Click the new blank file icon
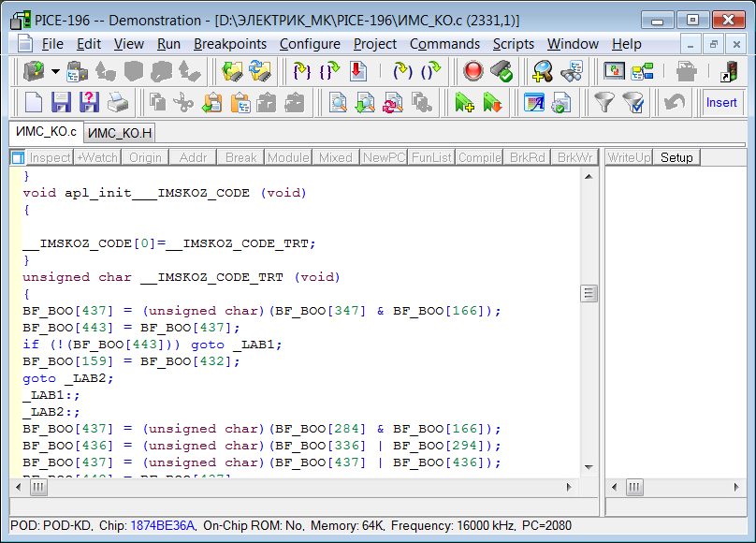Viewport: 756px width, 543px height. pyautogui.click(x=34, y=102)
